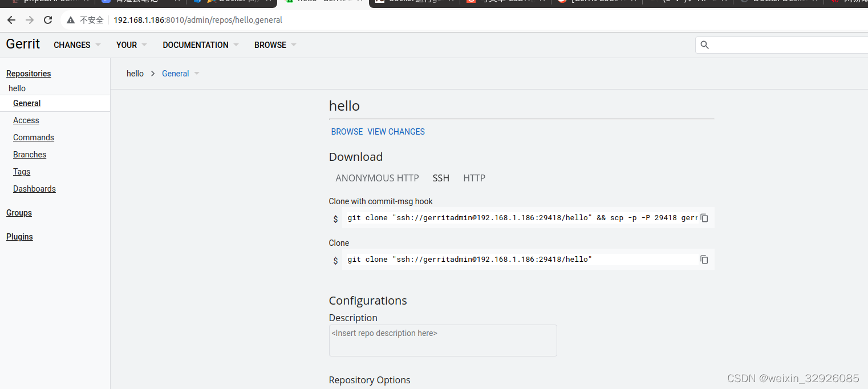The width and height of the screenshot is (868, 389).
Task: Go to the Branches section
Action: pos(29,155)
